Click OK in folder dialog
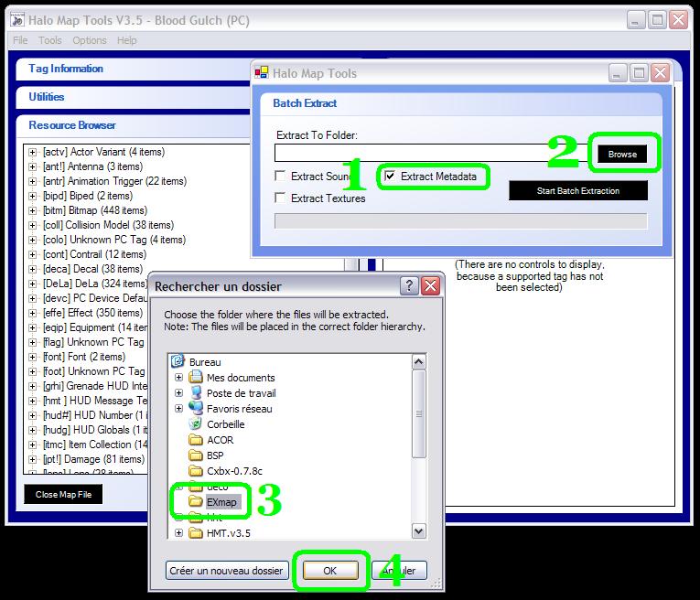This screenshot has height=600, width=700. click(330, 571)
